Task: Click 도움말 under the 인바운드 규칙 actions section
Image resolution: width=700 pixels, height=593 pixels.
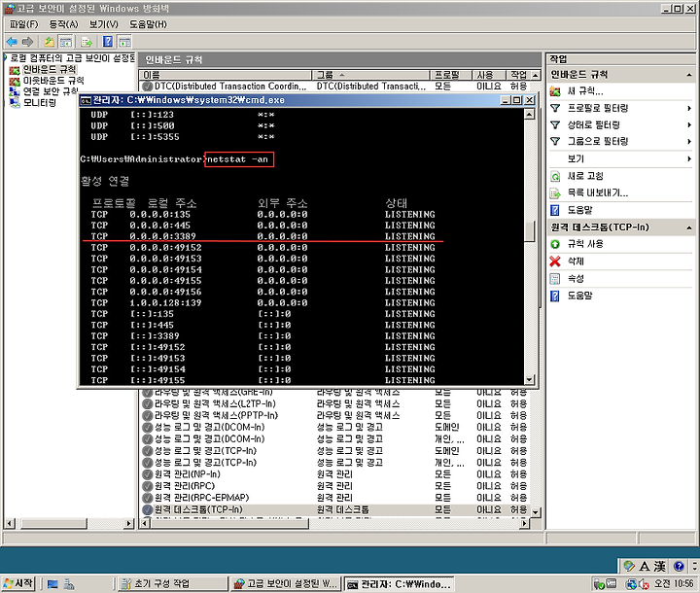Action: (579, 210)
